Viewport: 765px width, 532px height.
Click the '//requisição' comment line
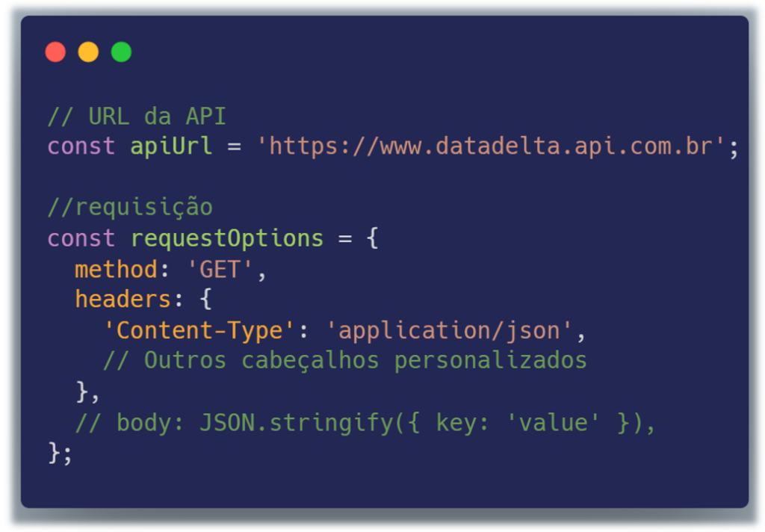130,208
